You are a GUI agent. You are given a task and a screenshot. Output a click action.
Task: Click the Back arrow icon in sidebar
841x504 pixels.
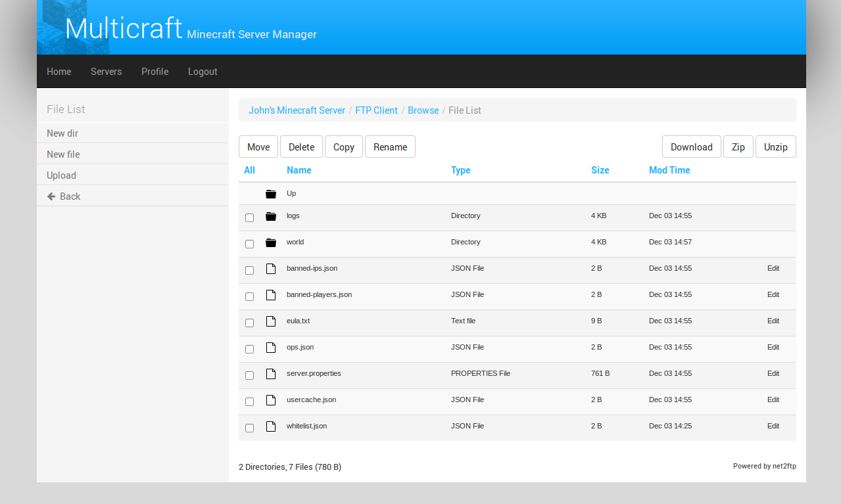(51, 196)
